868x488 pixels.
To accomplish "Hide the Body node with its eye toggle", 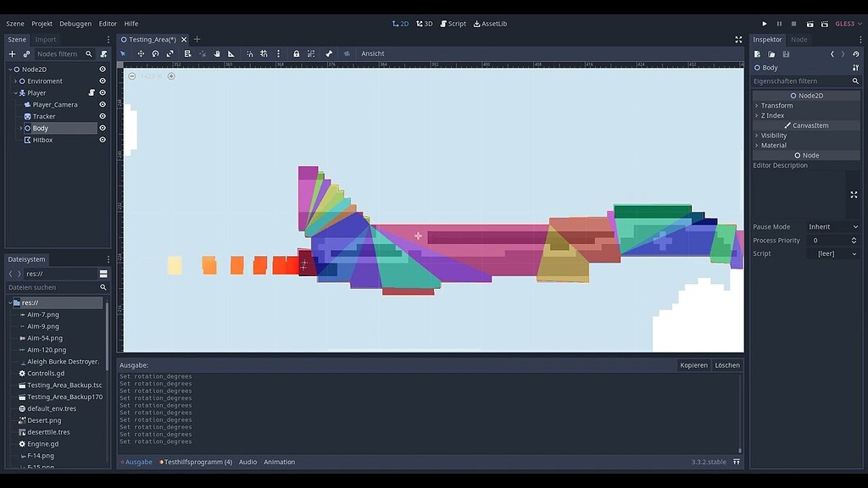I will click(x=102, y=128).
